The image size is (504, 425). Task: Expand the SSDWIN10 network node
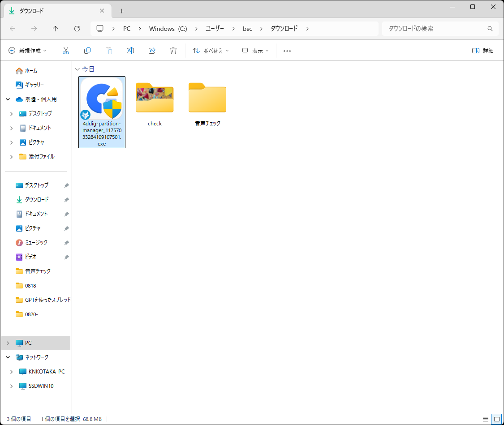(12, 386)
